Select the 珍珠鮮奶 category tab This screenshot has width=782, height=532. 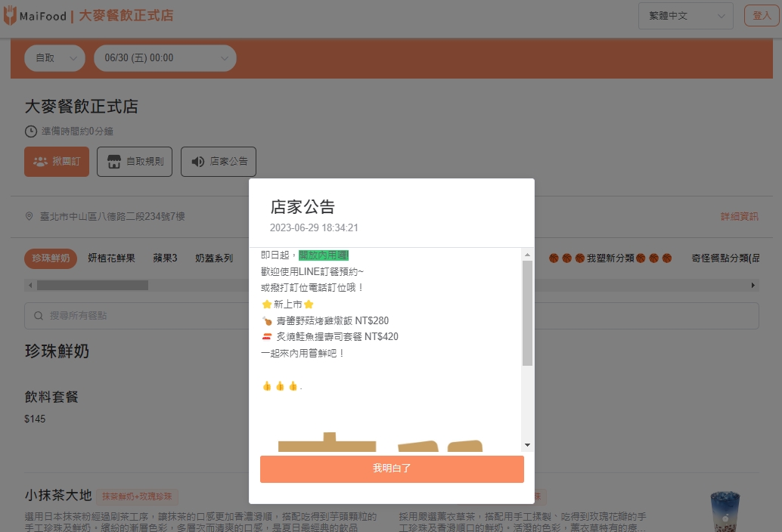pyautogui.click(x=51, y=258)
